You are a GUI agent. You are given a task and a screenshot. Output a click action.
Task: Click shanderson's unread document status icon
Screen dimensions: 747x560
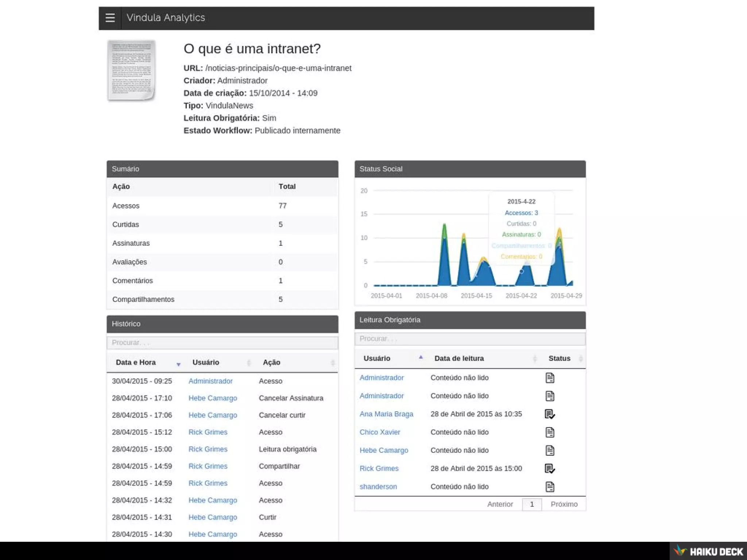[550, 487]
